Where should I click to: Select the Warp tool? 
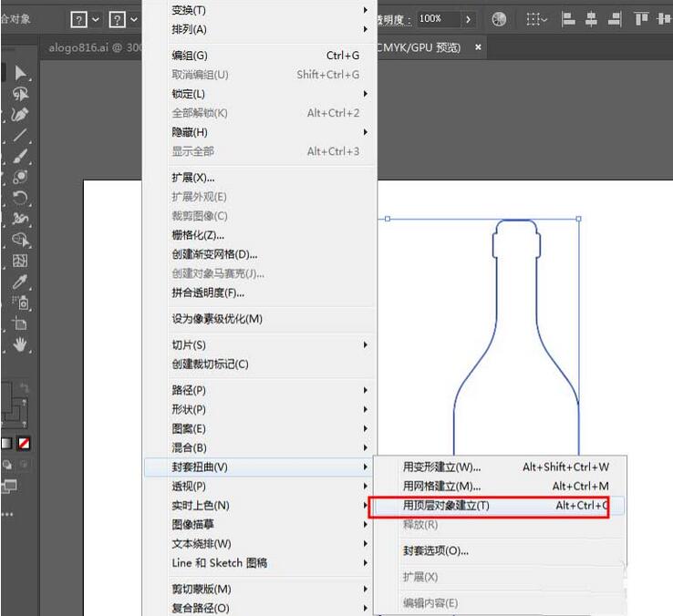20,219
